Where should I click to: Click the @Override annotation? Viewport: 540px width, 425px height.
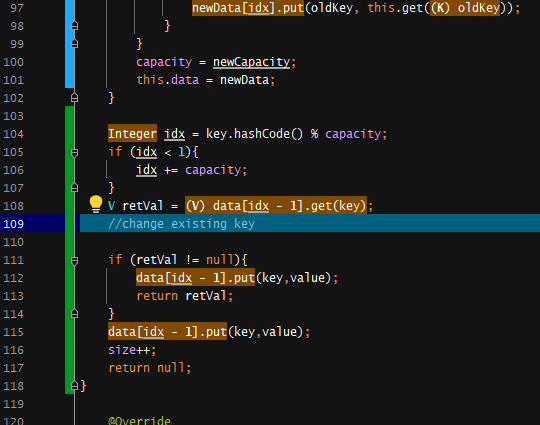pyautogui.click(x=139, y=421)
